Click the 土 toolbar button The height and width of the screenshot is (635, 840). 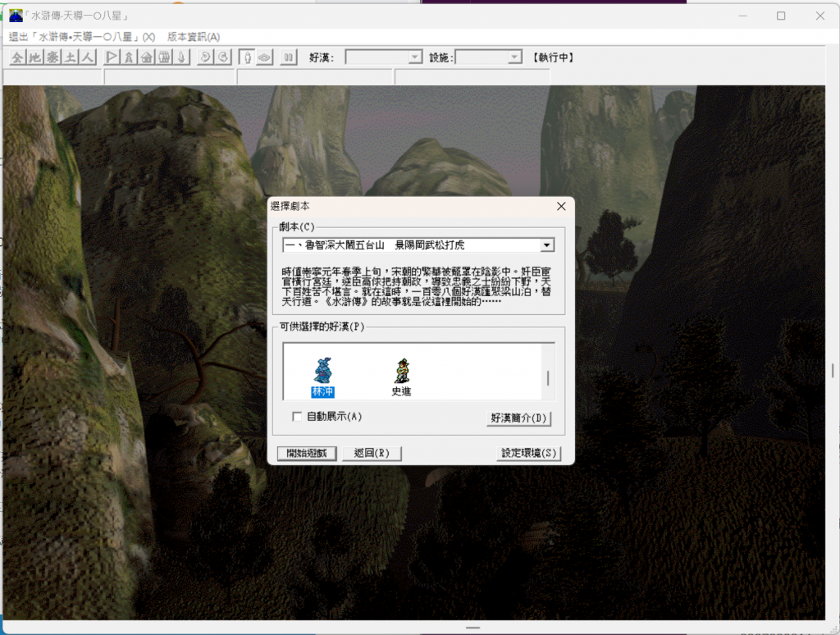pos(71,57)
